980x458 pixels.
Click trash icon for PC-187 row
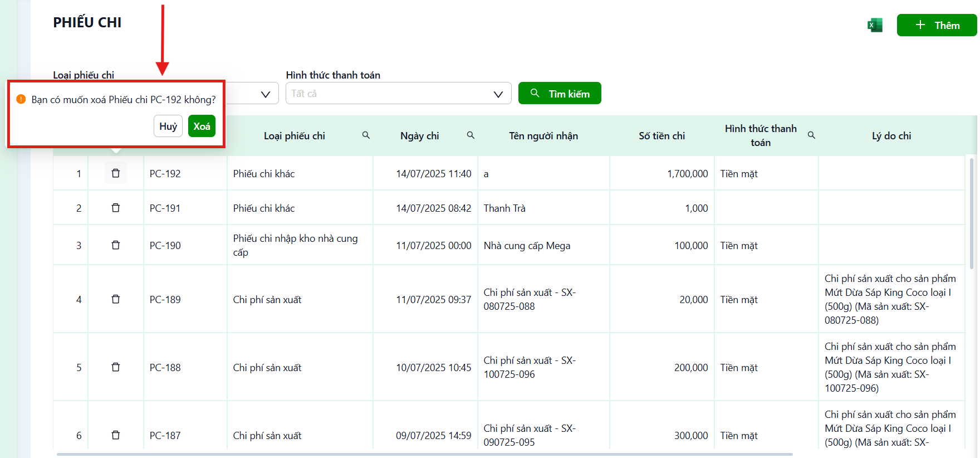click(x=116, y=435)
